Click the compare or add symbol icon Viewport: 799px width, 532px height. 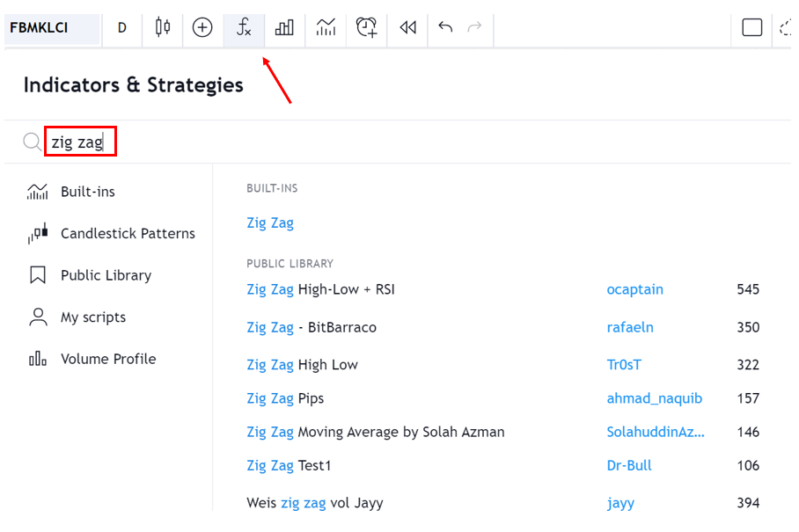(x=202, y=27)
